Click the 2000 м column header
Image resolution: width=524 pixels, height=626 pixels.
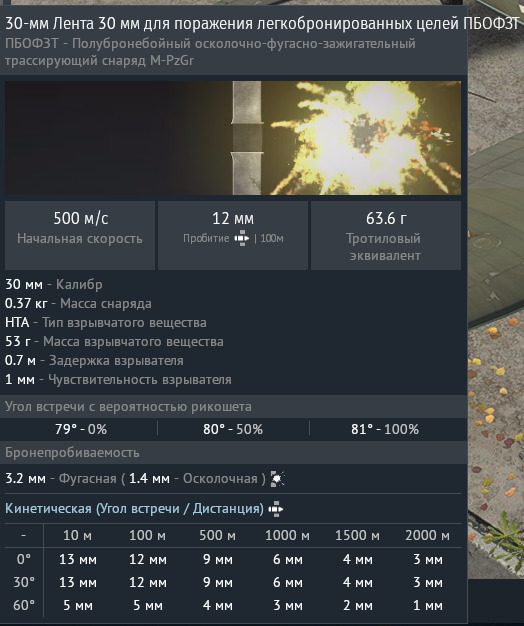point(427,535)
